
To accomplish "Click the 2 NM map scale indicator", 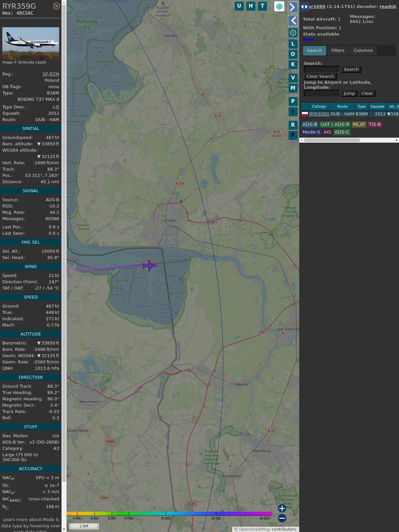I will (x=84, y=526).
